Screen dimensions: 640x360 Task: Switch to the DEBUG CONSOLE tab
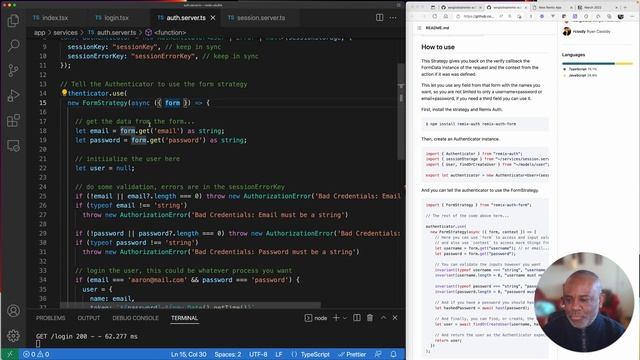click(x=136, y=318)
